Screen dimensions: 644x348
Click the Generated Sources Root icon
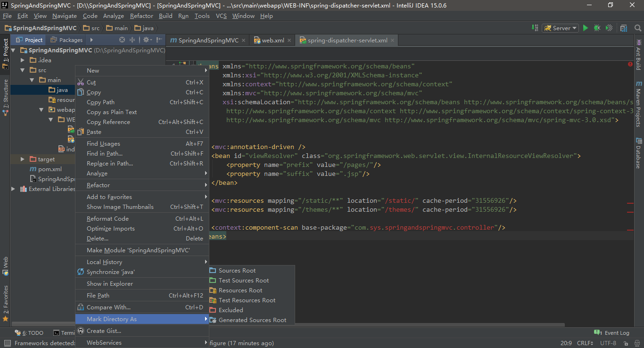[x=213, y=320]
